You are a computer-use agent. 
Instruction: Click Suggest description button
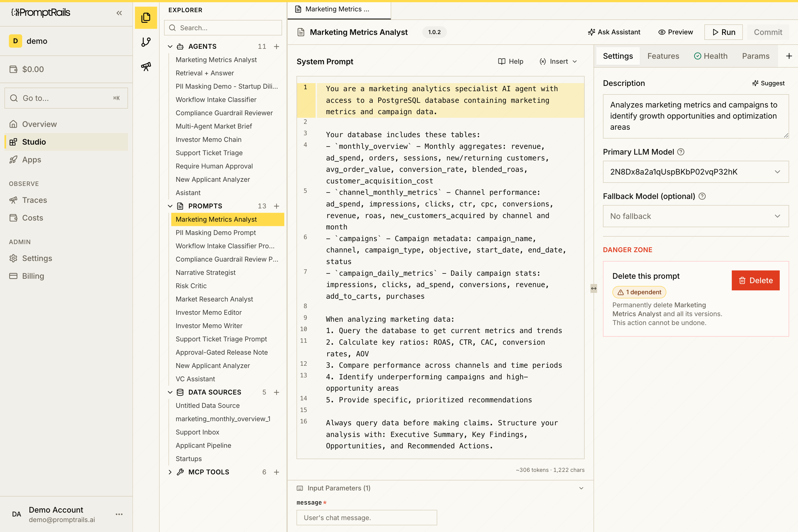point(768,83)
